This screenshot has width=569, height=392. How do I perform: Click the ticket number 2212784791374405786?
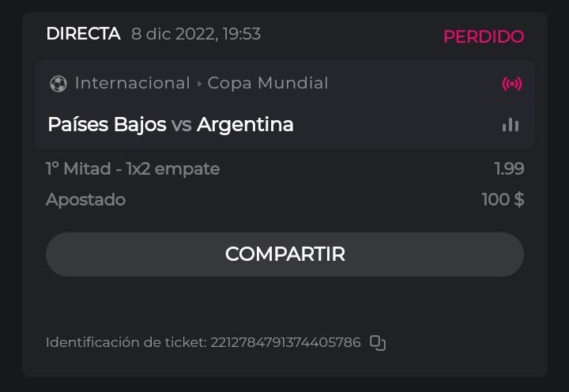point(285,343)
